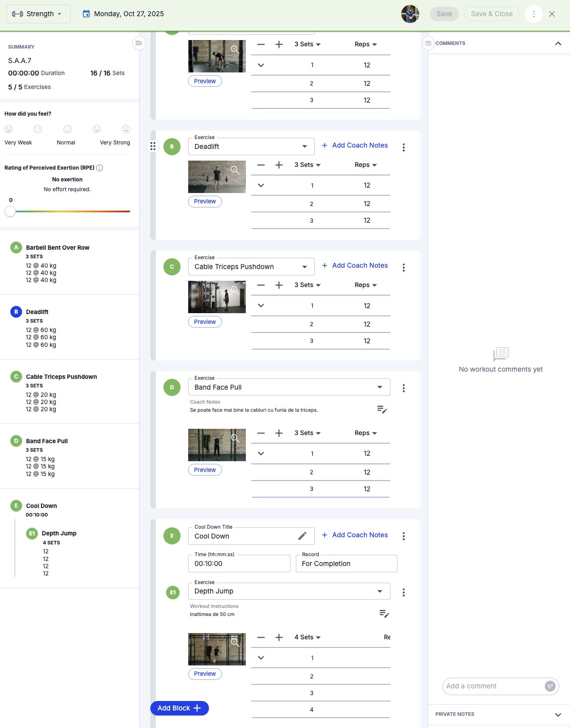Send the comment with paper plane icon

pos(550,686)
